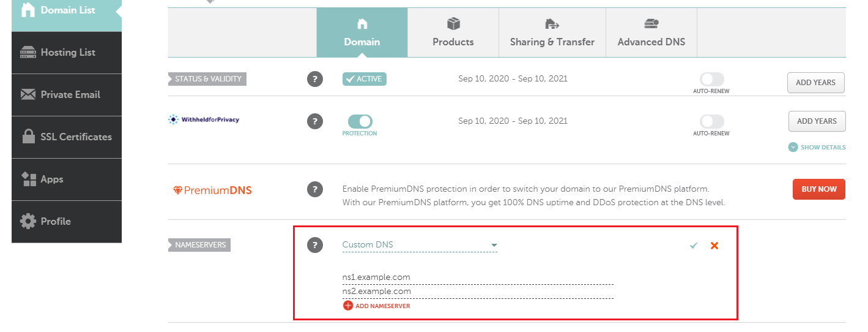Click the PremiumDNS help question mark
The image size is (868, 332).
[x=314, y=189]
